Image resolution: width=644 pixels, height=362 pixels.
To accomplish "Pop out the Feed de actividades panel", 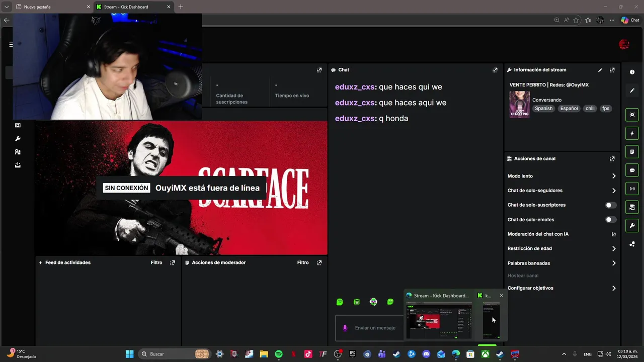I will (x=173, y=262).
